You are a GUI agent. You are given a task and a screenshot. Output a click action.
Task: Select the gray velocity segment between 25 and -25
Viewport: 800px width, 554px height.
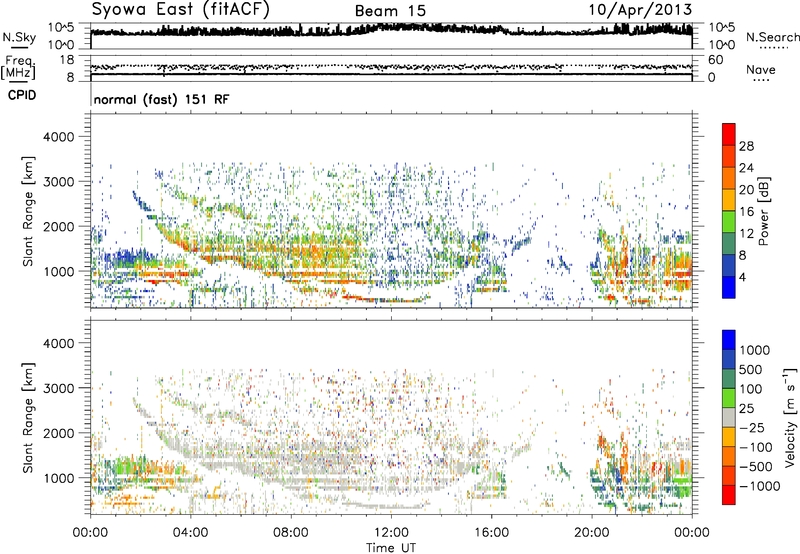[x=729, y=418]
